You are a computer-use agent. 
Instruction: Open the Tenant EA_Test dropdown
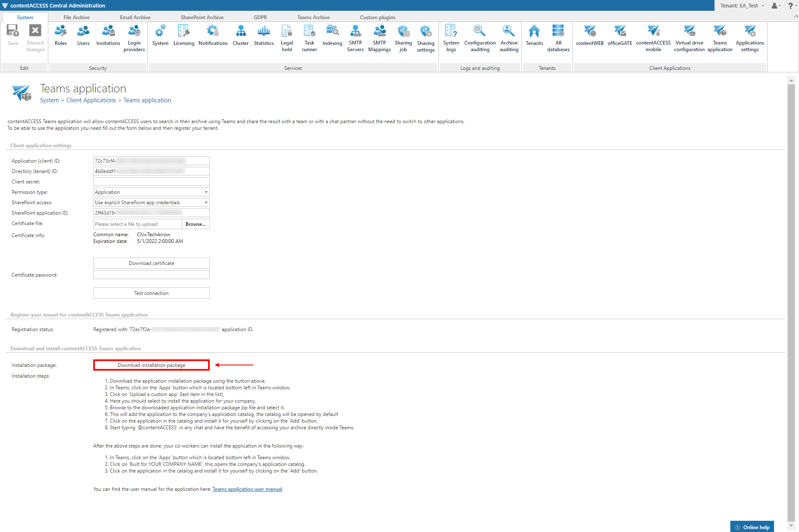[x=742, y=5]
